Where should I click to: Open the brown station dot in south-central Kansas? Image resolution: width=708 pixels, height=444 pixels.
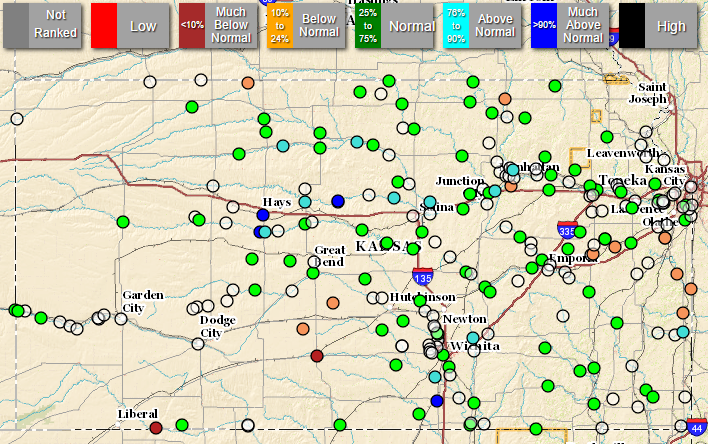coord(317,356)
